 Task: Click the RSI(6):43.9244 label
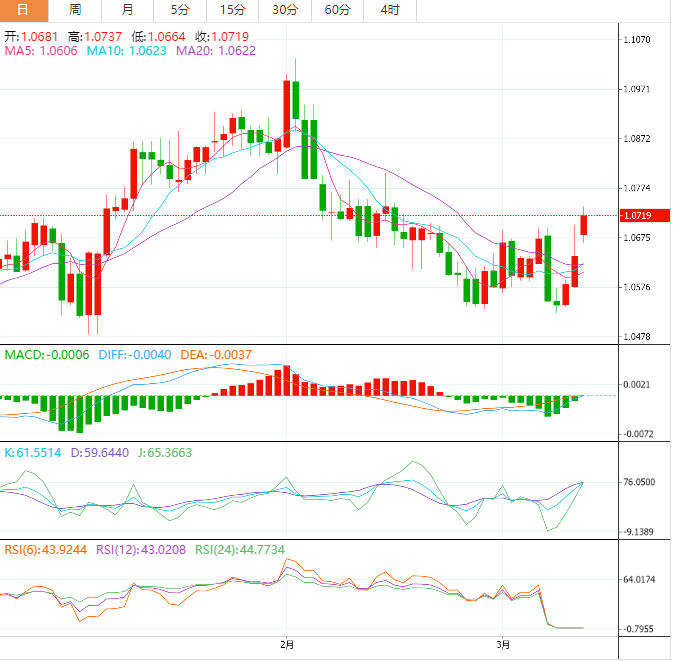46,550
